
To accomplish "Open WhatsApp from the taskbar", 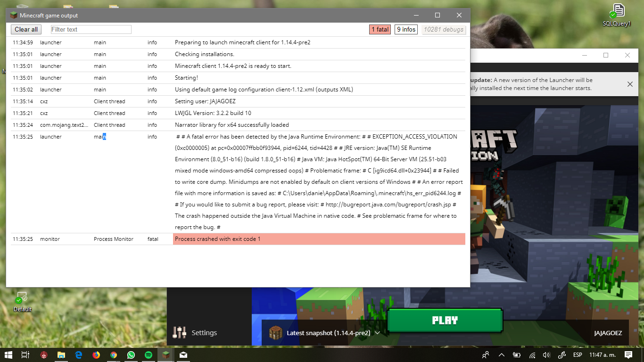I will 131,355.
